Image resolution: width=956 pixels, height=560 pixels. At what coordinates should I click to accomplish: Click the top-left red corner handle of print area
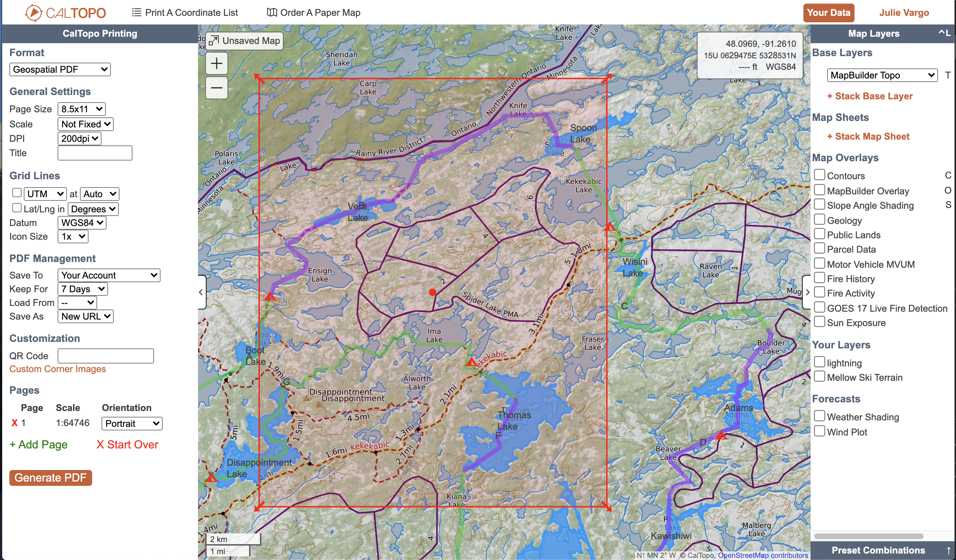tap(259, 78)
